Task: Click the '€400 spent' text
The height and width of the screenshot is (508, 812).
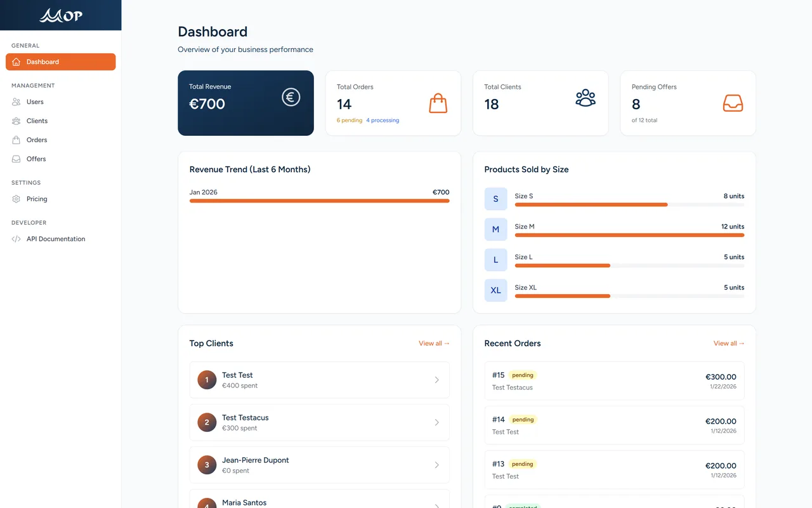Action: (x=240, y=385)
